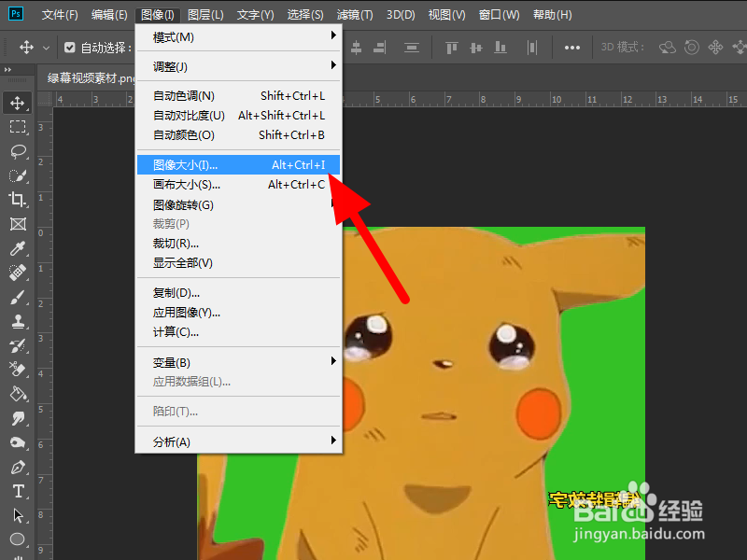Switch to the 绿幕视频素材.png document tab
The image size is (747, 560).
click(x=91, y=78)
